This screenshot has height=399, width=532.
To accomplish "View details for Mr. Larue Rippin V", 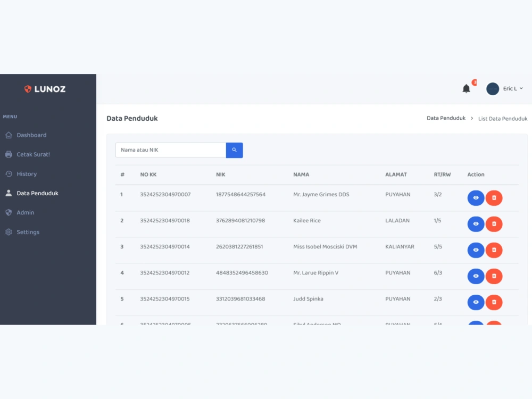I will [476, 276].
